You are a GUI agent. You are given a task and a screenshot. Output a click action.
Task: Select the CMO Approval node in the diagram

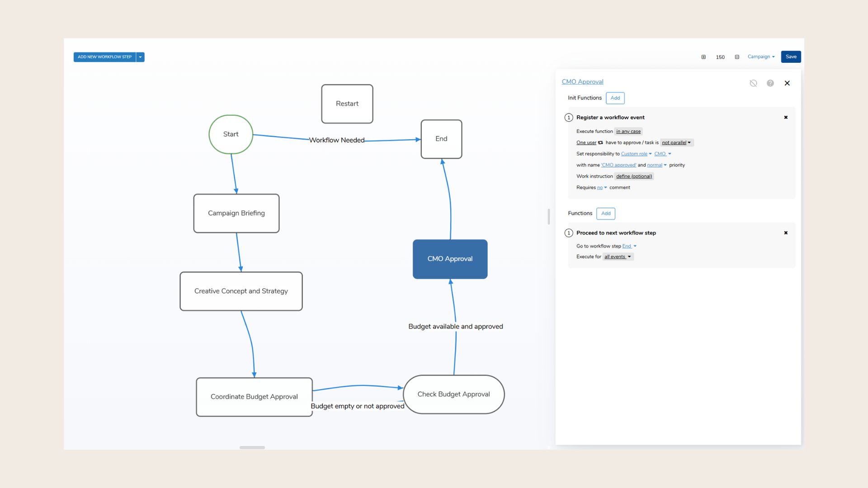click(x=450, y=258)
